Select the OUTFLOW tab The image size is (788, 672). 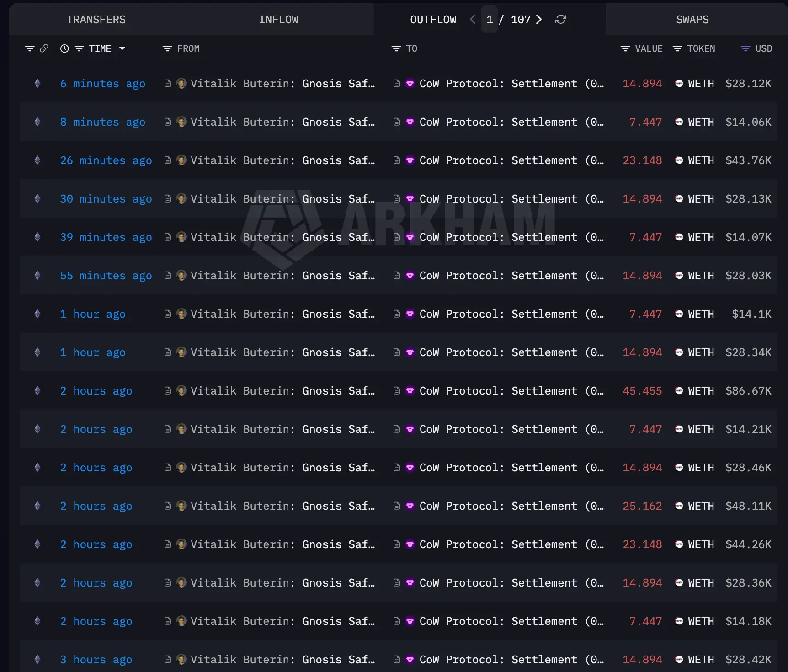tap(433, 20)
